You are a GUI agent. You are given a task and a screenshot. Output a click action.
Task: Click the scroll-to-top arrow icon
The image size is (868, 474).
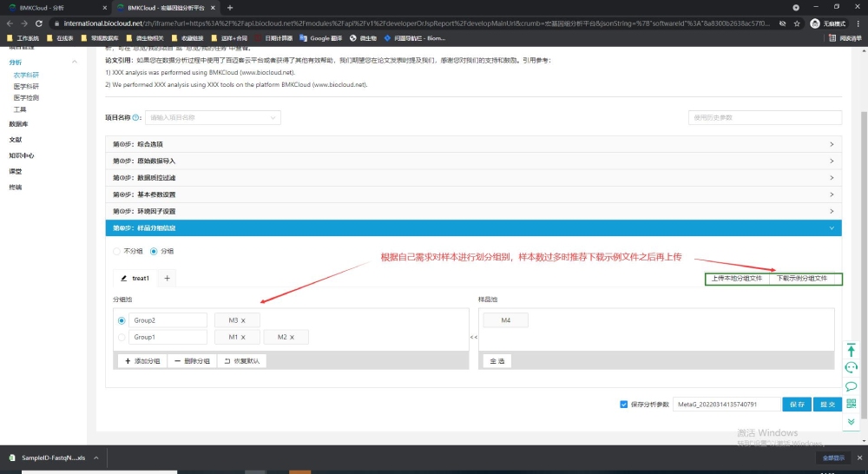(851, 350)
